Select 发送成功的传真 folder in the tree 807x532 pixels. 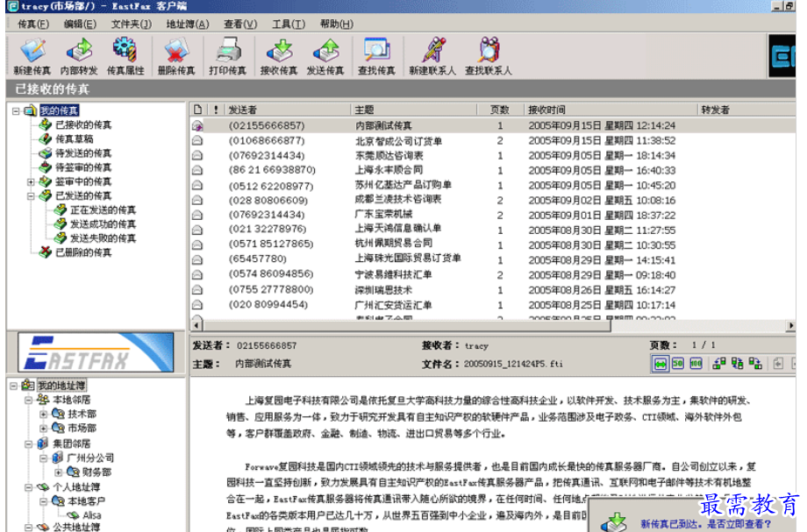tap(103, 224)
